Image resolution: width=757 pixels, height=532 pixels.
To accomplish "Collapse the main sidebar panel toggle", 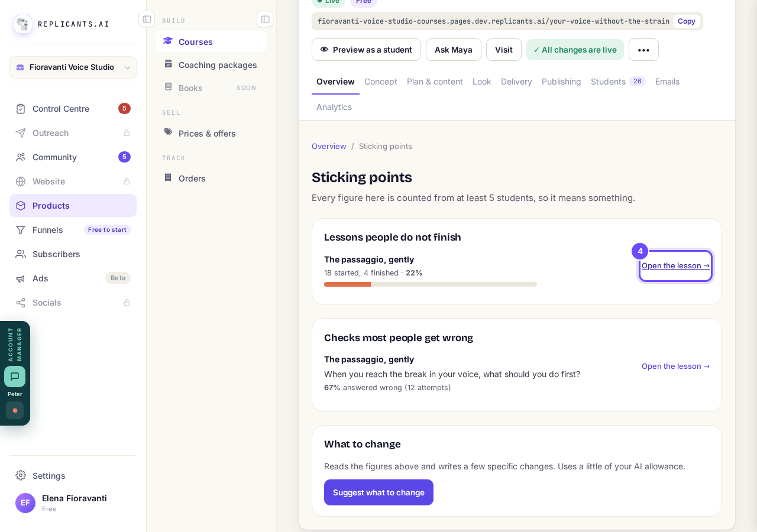I will coord(147,19).
